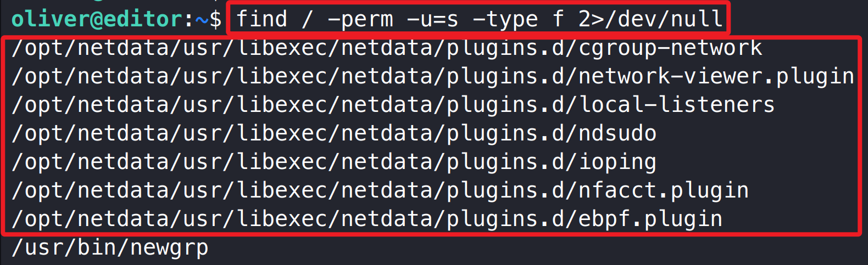Click the tilde home directory symbol
The width and height of the screenshot is (868, 265).
point(202,20)
